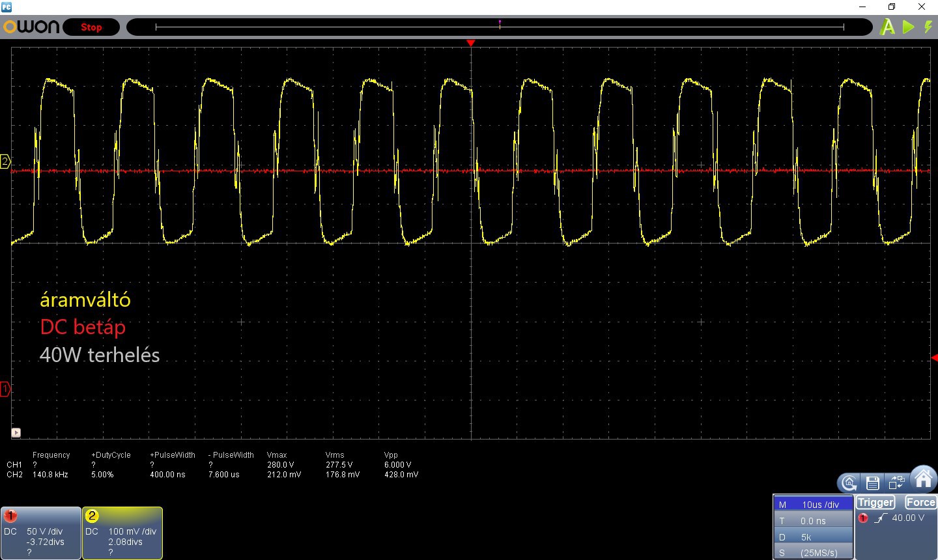Click the '40W terhelés' annotation text
The width and height of the screenshot is (938, 560).
click(100, 355)
